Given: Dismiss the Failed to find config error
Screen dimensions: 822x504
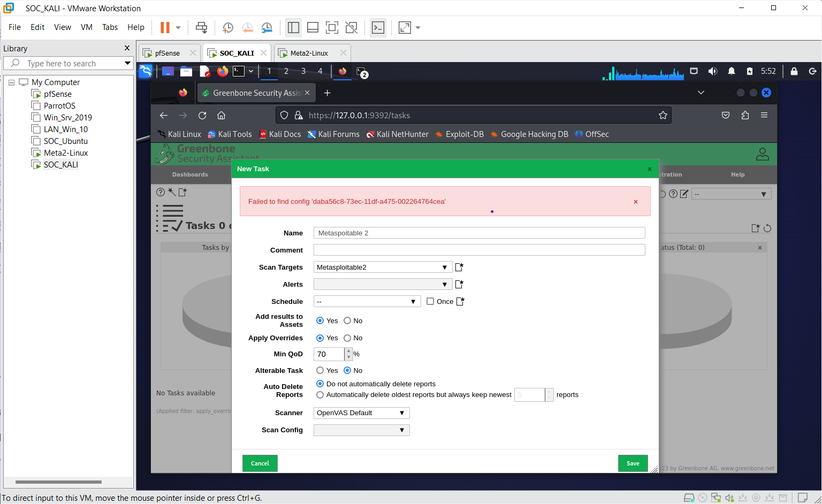Looking at the screenshot, I should tap(636, 202).
